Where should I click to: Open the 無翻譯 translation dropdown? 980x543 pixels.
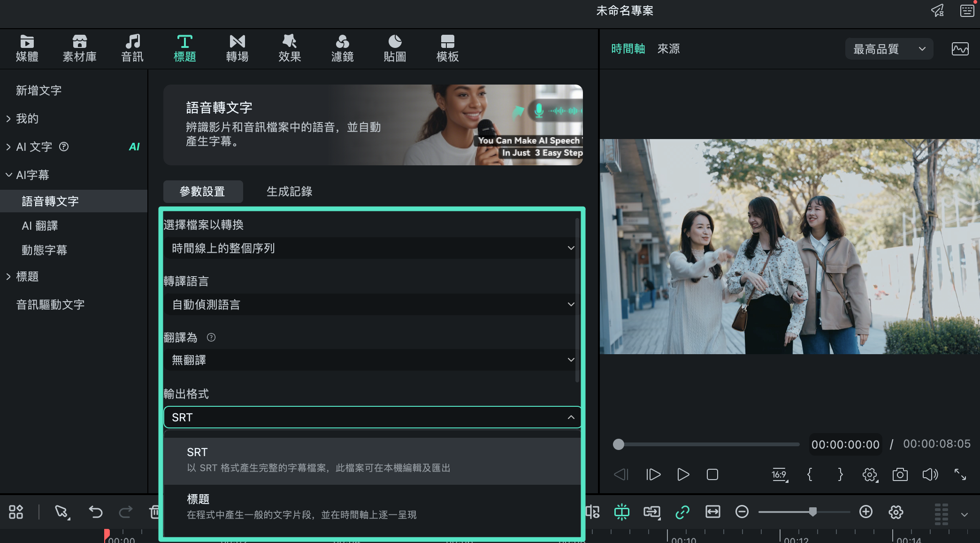[x=372, y=360]
